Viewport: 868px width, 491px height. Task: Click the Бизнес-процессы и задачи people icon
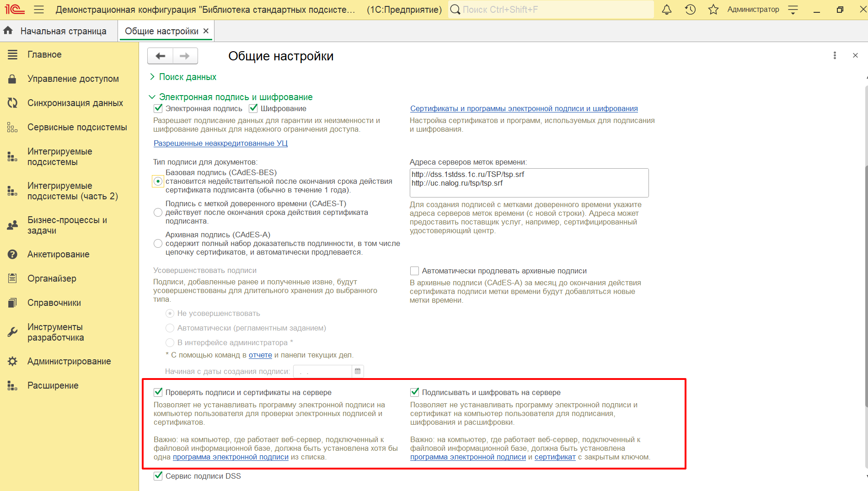(12, 225)
